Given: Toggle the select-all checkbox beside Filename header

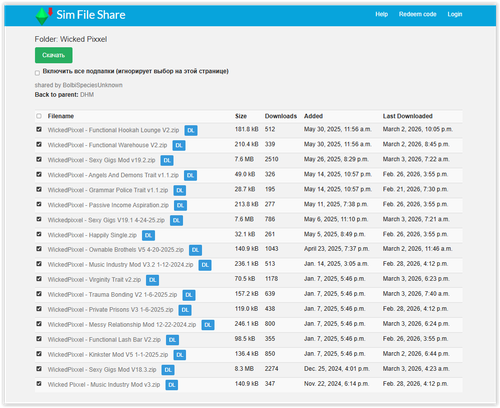Looking at the screenshot, I should pyautogui.click(x=39, y=116).
